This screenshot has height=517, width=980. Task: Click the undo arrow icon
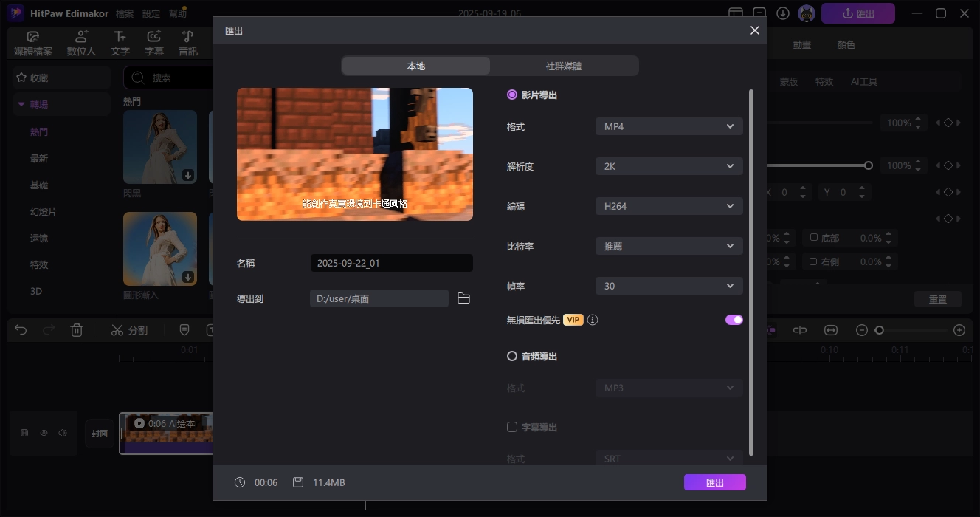(x=20, y=330)
